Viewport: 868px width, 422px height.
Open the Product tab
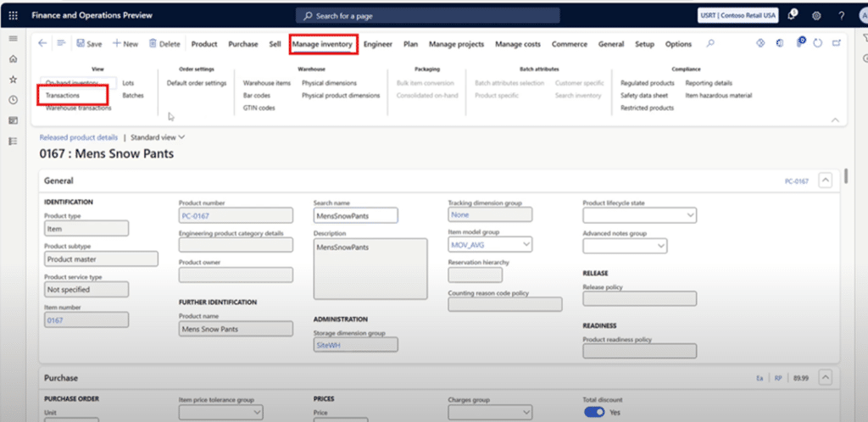pos(204,44)
